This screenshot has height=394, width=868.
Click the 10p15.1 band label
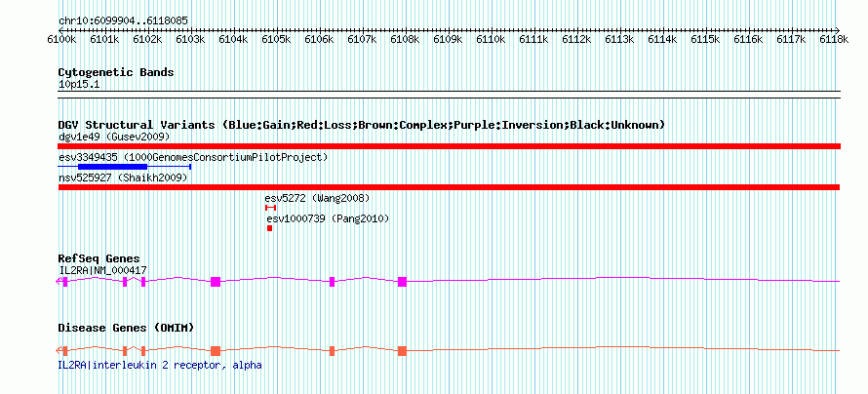tap(79, 84)
